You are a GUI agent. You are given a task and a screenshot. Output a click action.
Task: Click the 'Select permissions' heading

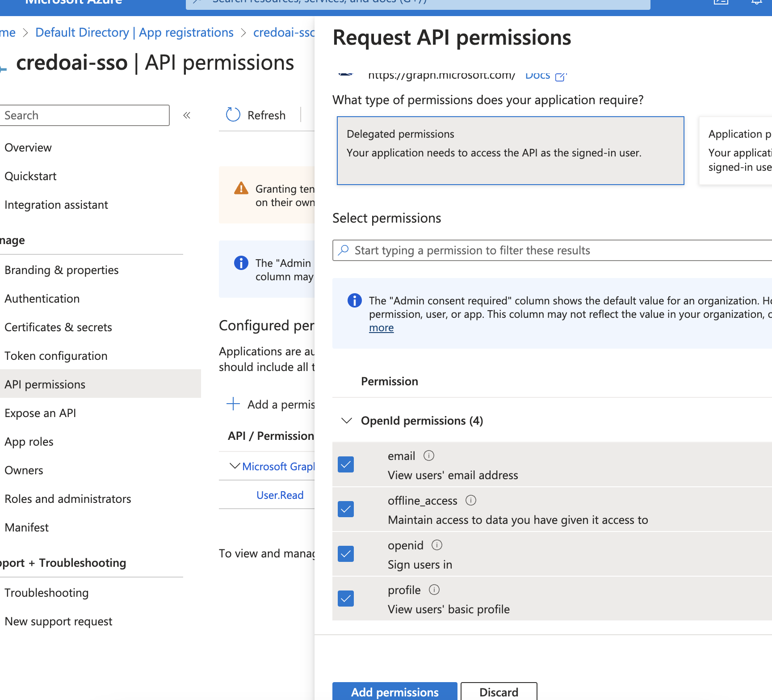pyautogui.click(x=387, y=218)
